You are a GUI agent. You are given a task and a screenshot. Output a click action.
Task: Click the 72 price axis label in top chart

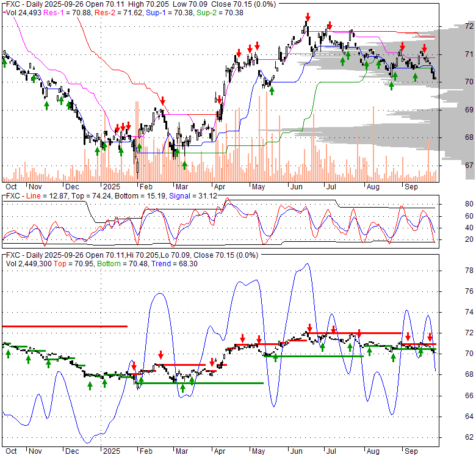469,26
